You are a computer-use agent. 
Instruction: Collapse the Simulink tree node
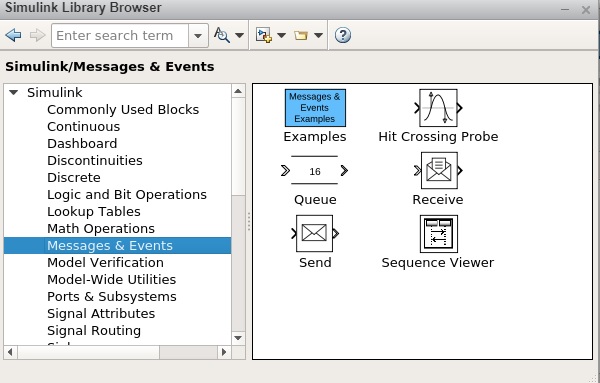click(x=14, y=92)
